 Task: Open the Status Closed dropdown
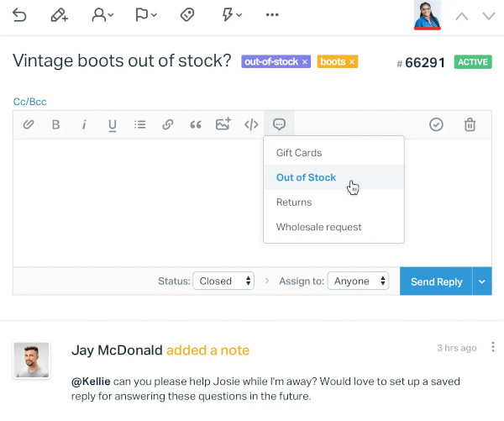tap(223, 282)
